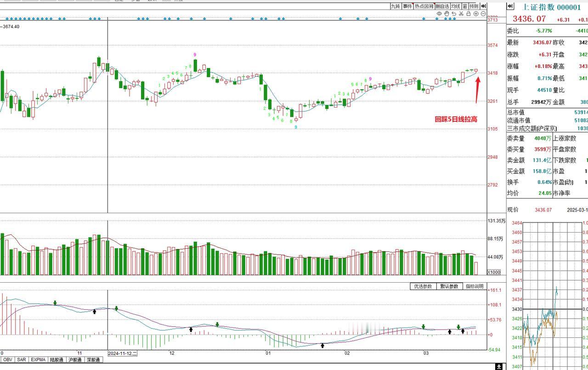Select the scissors cut tool icon

click(x=461, y=14)
